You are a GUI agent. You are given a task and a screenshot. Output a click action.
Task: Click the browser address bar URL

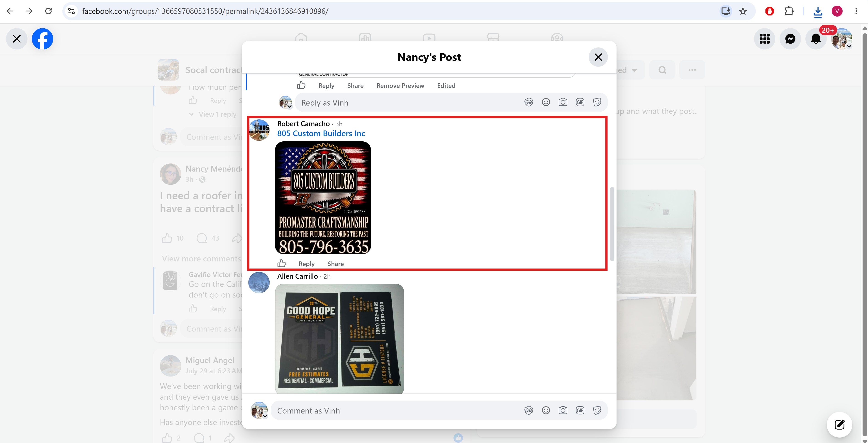205,11
